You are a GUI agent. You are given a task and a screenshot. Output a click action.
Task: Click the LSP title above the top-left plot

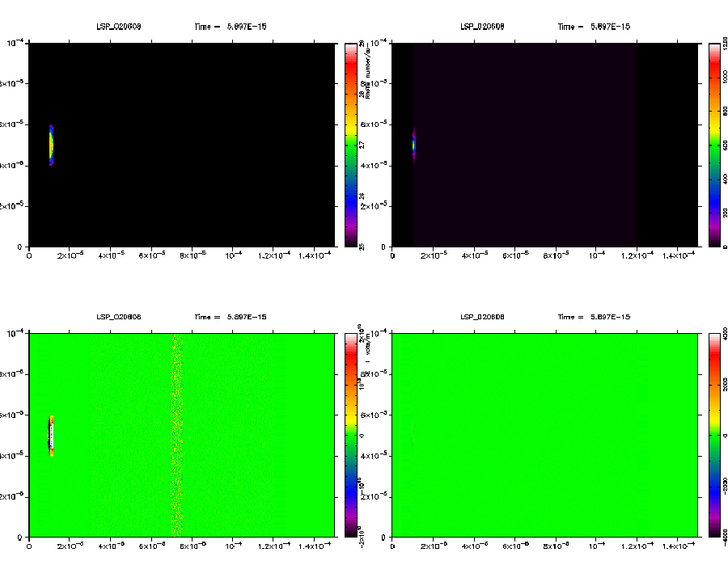coord(119,27)
